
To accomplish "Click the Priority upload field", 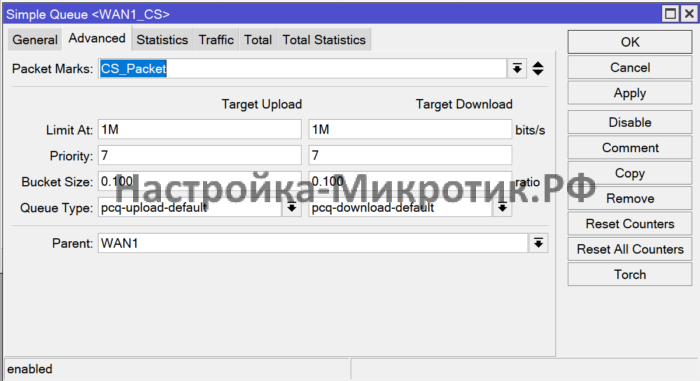I will click(x=200, y=155).
